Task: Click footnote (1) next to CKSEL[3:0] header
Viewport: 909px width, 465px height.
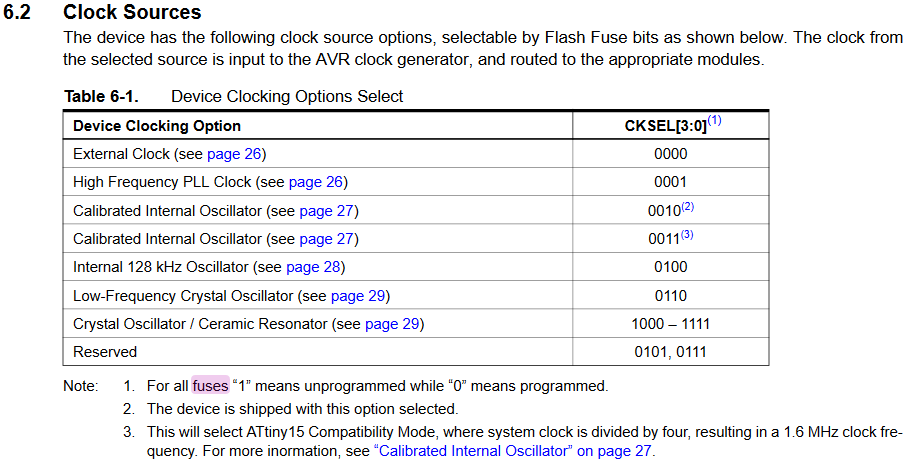Action: (714, 122)
